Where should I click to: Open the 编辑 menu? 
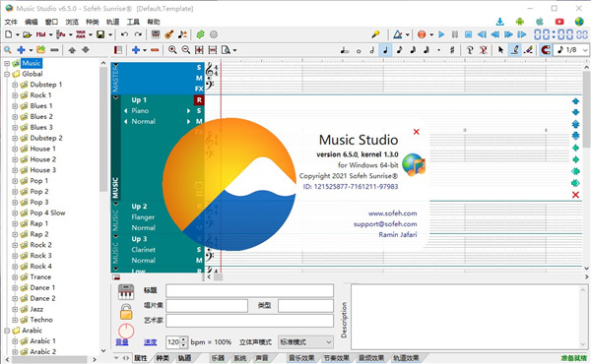click(32, 22)
